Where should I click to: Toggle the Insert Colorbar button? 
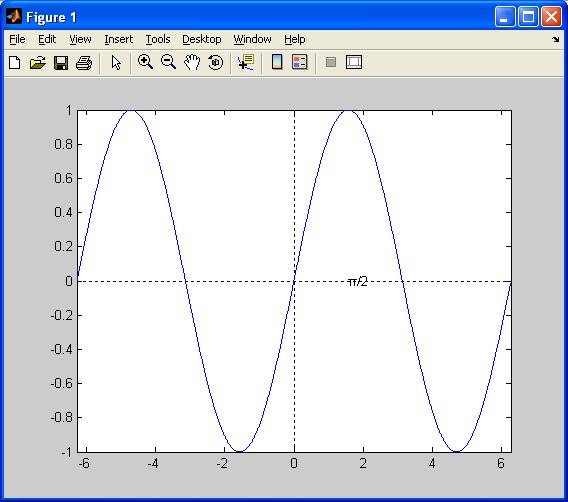tap(277, 62)
